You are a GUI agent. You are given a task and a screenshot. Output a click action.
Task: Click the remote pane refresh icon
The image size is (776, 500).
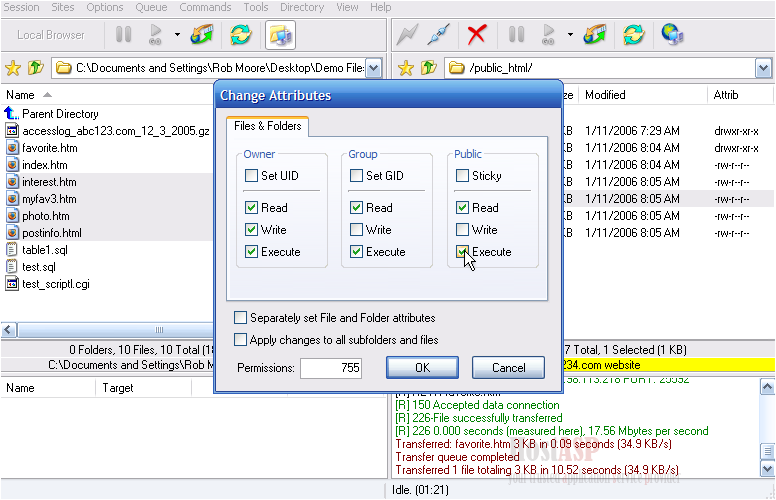[633, 35]
